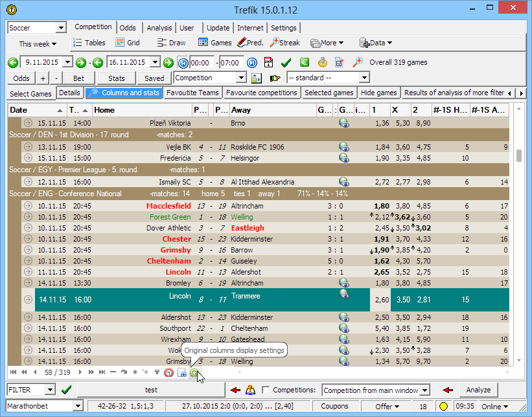
Task: Click the magnifier search icon in toolbar
Action: [357, 63]
